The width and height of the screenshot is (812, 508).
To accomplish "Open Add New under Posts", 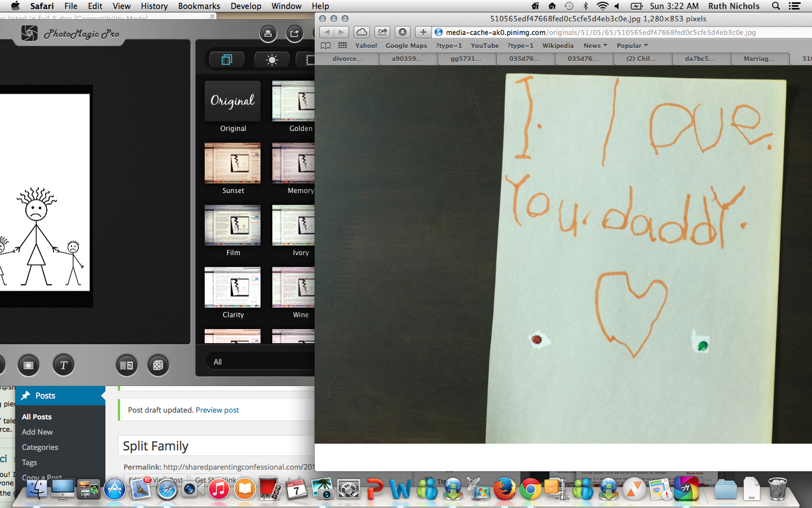I will [37, 432].
